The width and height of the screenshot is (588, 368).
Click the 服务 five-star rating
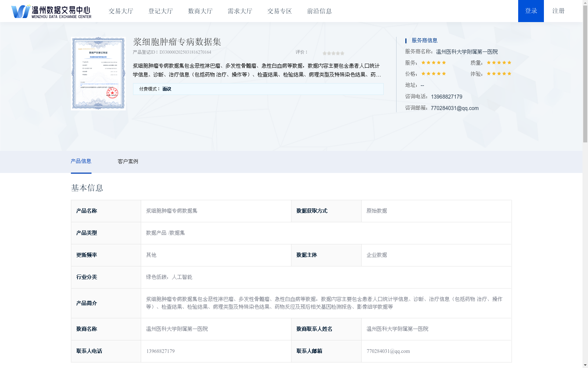[434, 63]
